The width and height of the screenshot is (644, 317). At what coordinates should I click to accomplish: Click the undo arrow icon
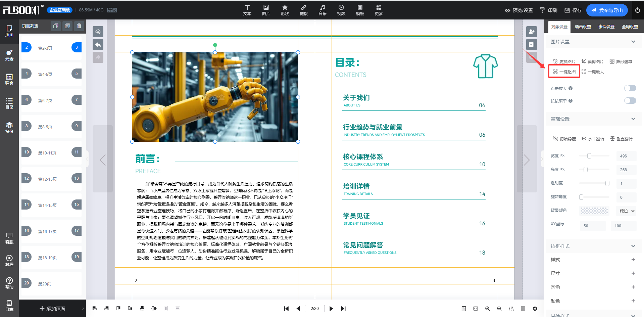point(98,44)
